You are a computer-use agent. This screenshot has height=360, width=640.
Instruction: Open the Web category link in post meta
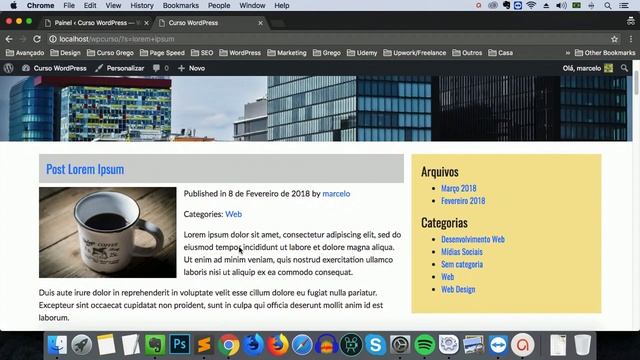click(x=233, y=214)
